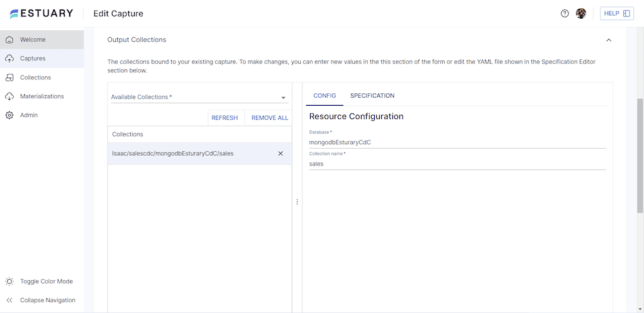Image resolution: width=644 pixels, height=313 pixels.
Task: Open the Captures page
Action: [x=42, y=59]
